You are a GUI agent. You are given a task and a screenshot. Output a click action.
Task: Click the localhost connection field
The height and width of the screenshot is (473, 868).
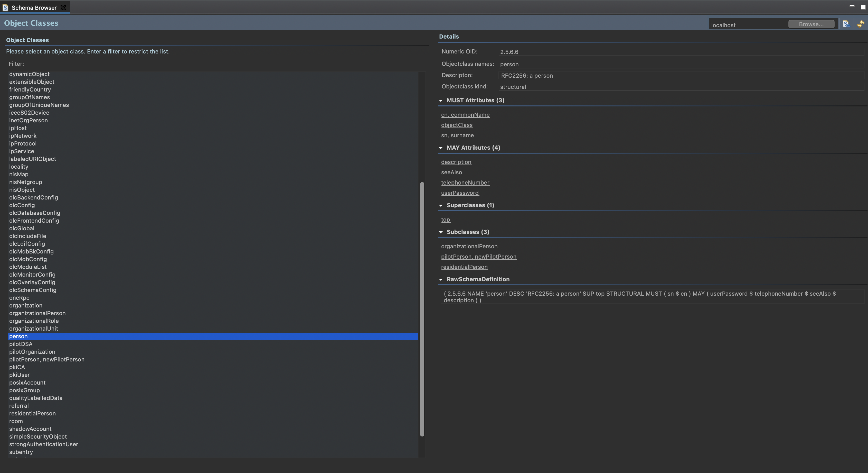[x=745, y=25]
